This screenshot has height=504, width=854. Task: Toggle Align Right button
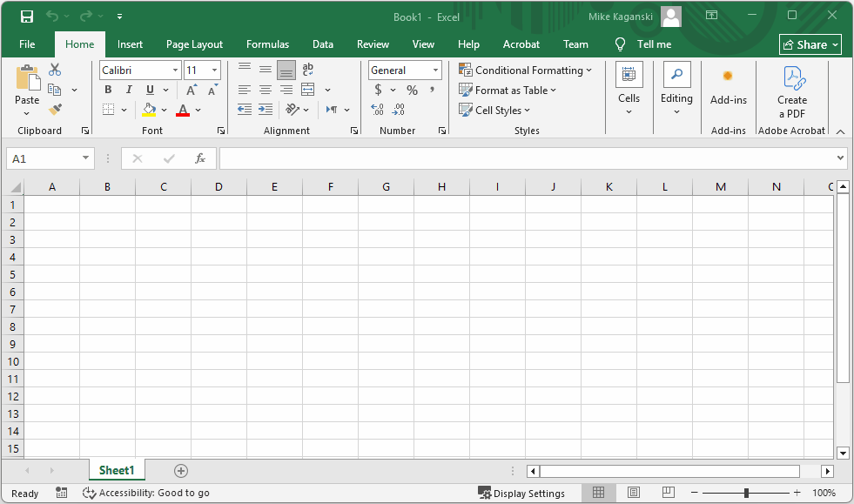286,90
